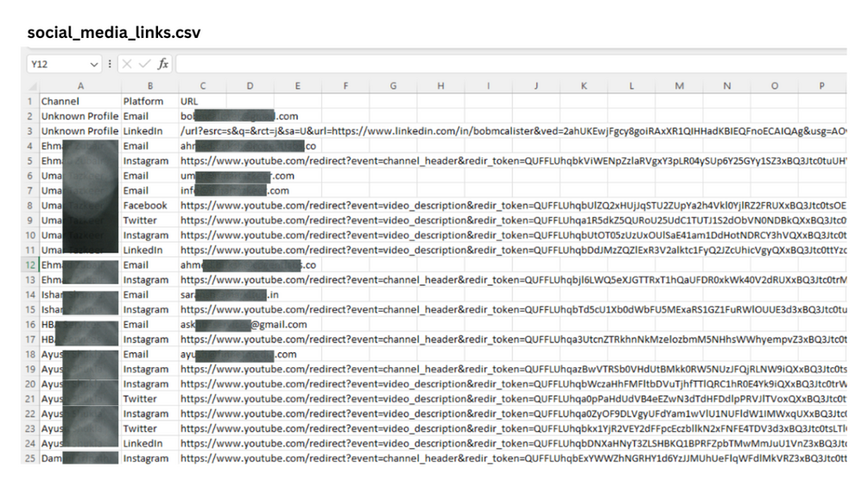Click the YouTube redirect URL in row 19

513,369
